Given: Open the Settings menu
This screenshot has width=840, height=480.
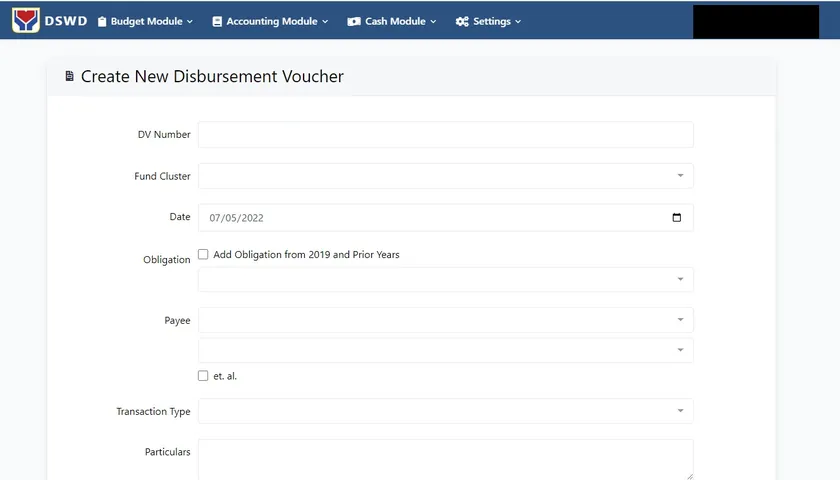Looking at the screenshot, I should coord(489,21).
